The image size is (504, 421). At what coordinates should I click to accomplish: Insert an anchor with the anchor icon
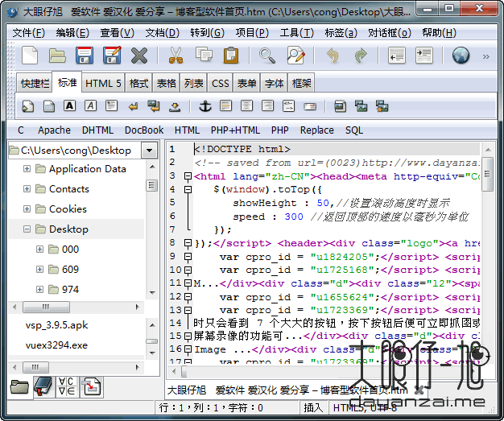(205, 106)
